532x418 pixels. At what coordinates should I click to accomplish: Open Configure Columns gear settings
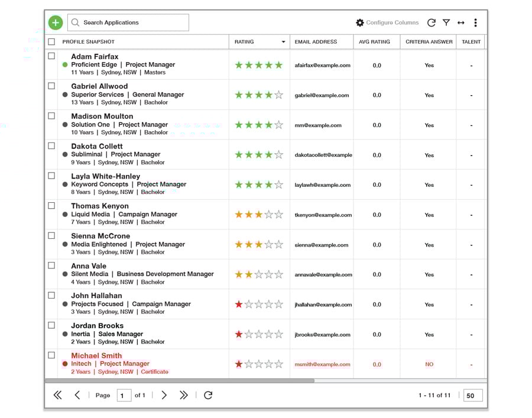pyautogui.click(x=359, y=22)
